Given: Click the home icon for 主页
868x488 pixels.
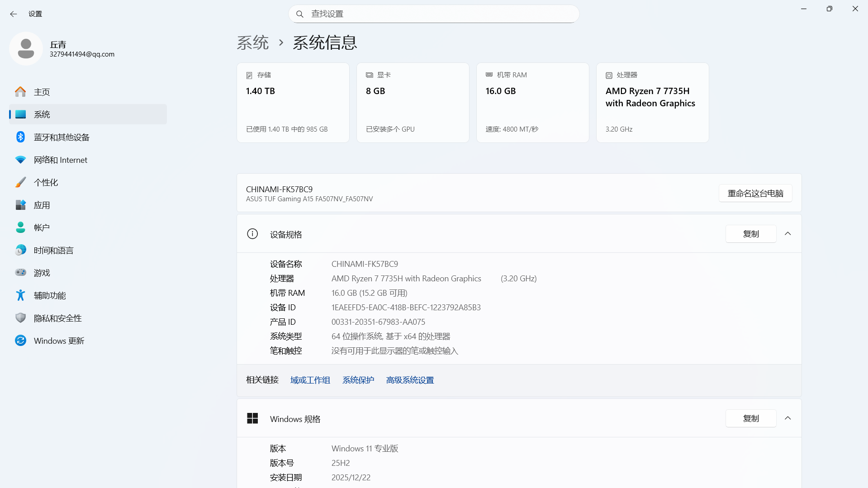Looking at the screenshot, I should [x=20, y=92].
